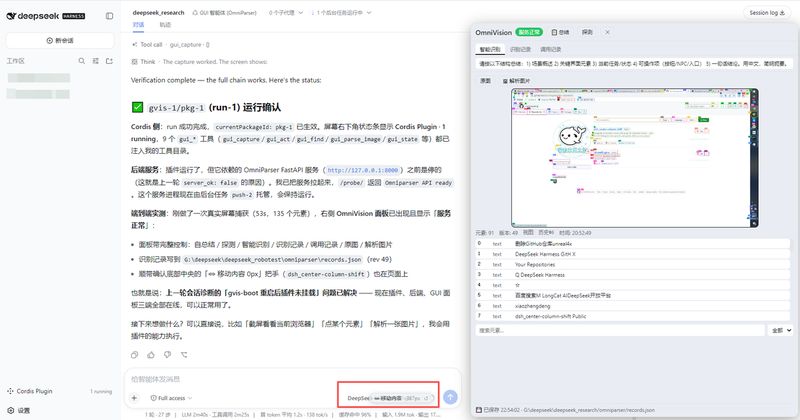The image size is (800, 420).
Task: Send message with the arrow button
Action: (450, 397)
